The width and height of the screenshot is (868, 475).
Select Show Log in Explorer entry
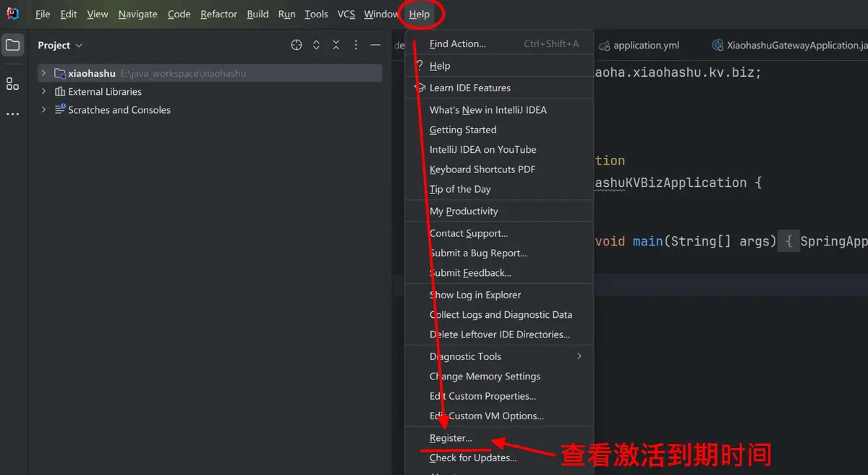(500, 295)
